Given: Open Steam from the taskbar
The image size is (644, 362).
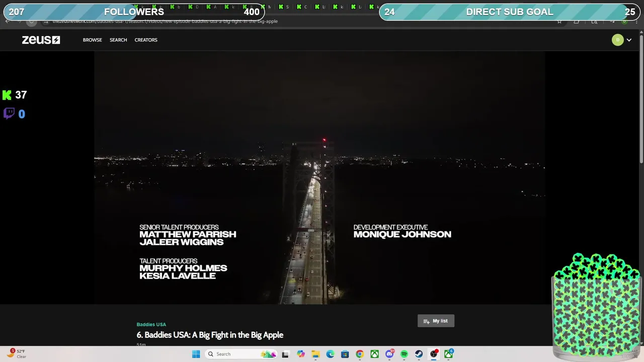Looking at the screenshot, I should [419, 354].
